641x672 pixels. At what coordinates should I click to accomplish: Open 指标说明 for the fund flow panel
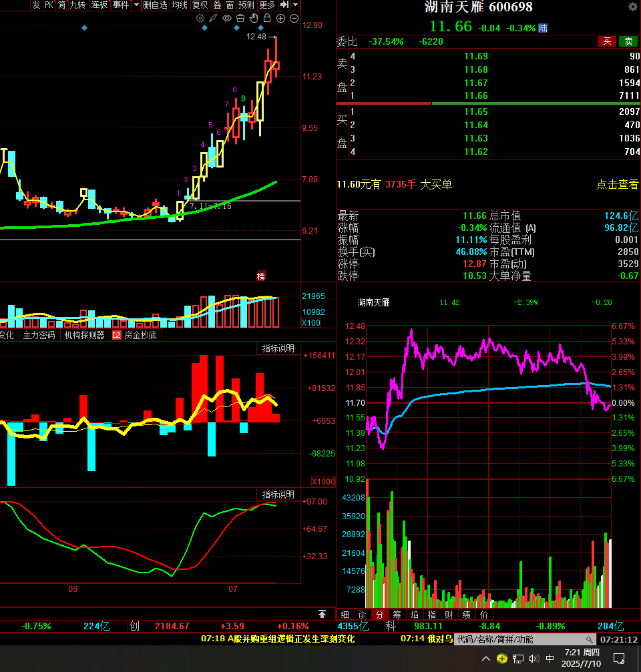278,348
